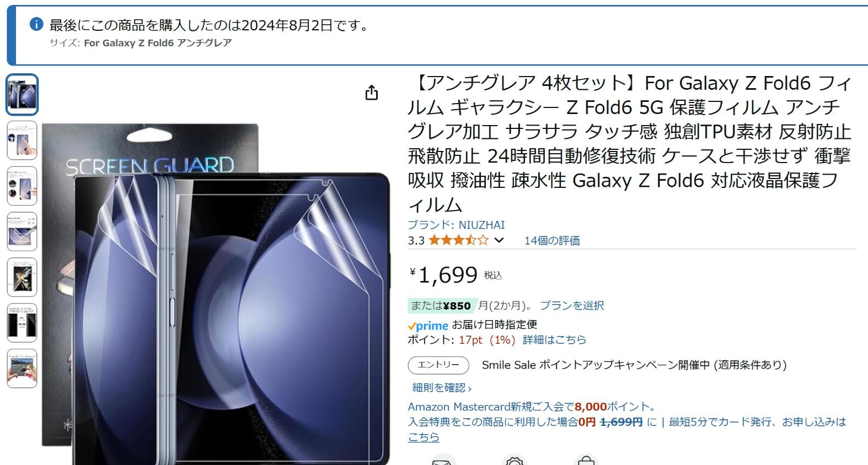868x465 pixels.
Task: Click the share icon above product image
Action: tap(372, 93)
